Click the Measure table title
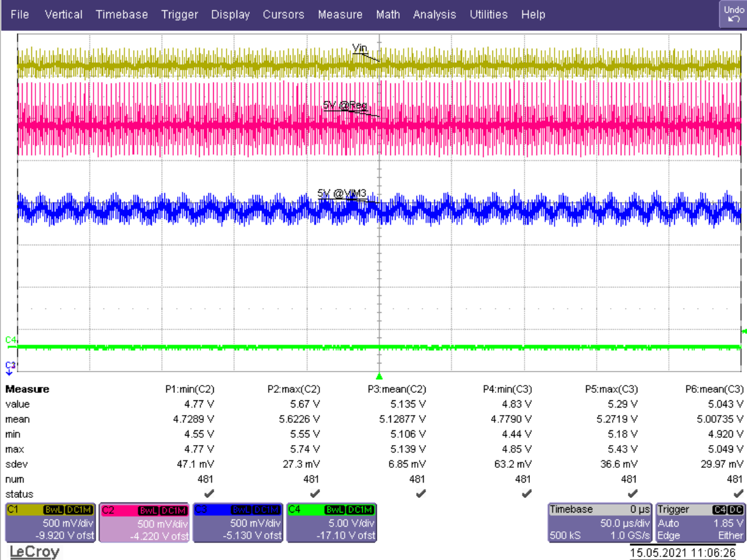 point(27,390)
